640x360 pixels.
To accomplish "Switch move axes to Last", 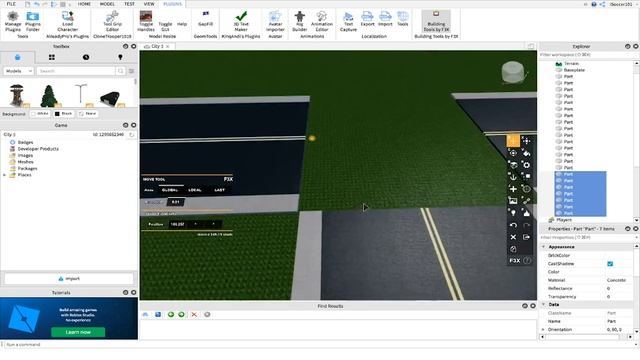I will coord(220,190).
